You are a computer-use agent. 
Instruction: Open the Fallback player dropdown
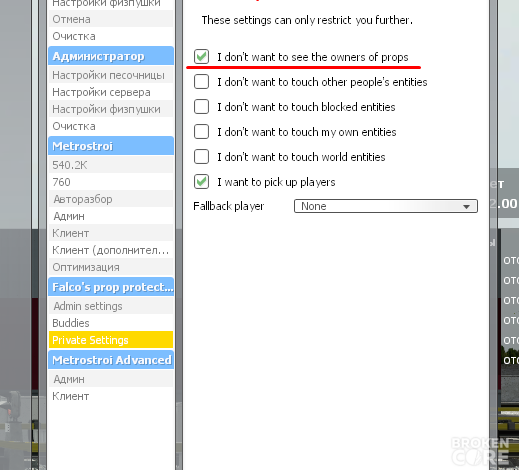386,206
